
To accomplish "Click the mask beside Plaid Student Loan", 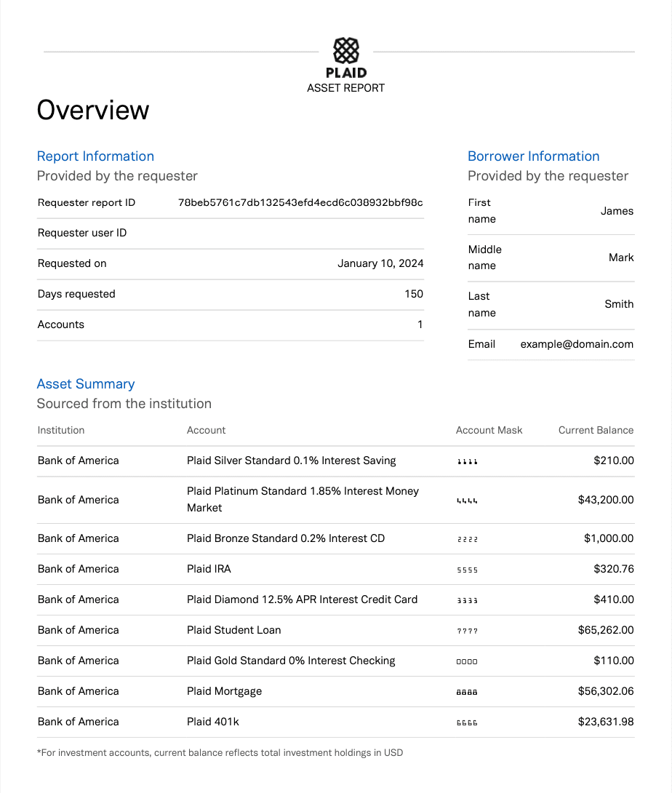I will point(468,630).
